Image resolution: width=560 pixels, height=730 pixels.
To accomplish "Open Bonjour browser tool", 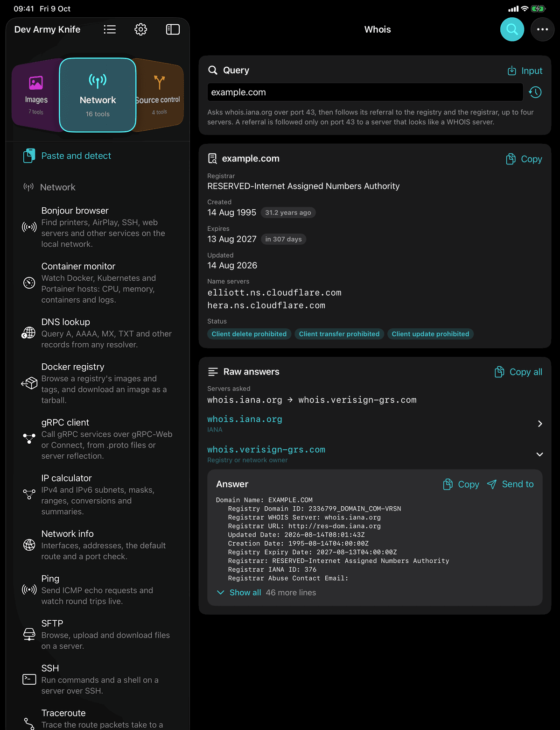I will tap(98, 227).
